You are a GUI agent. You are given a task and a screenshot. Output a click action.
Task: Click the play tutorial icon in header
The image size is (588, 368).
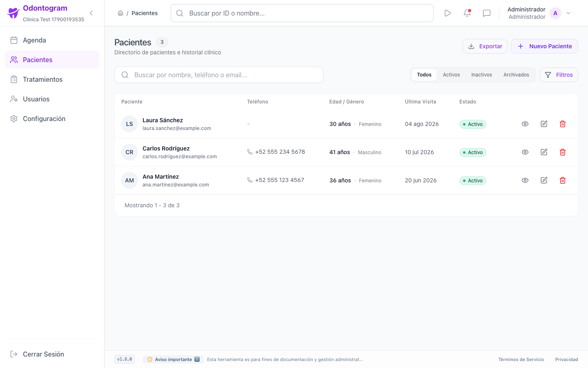tap(448, 13)
